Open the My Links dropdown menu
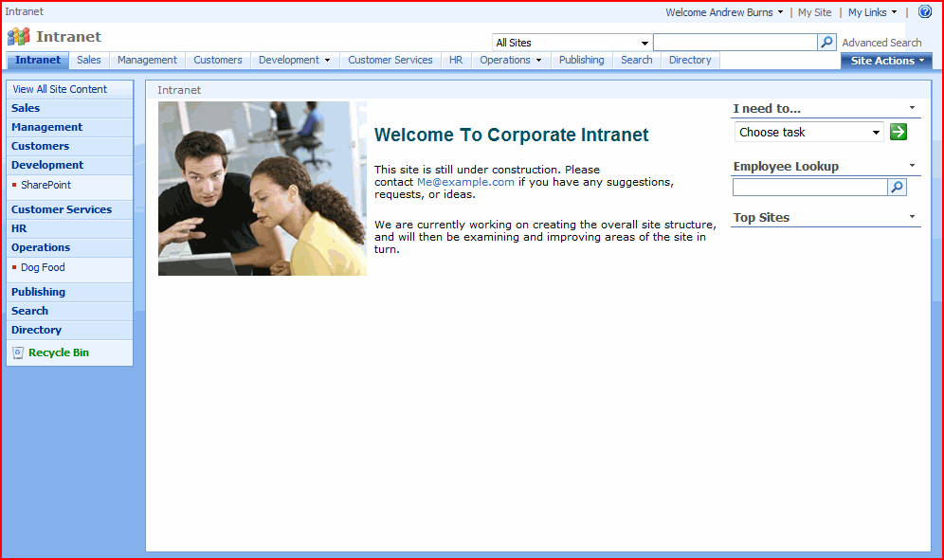The width and height of the screenshot is (944, 560). 872,12
